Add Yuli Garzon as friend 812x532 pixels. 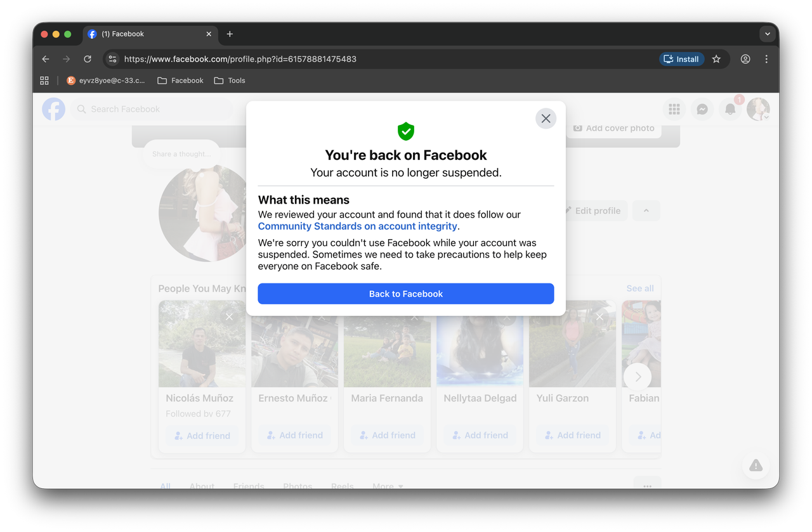point(572,435)
